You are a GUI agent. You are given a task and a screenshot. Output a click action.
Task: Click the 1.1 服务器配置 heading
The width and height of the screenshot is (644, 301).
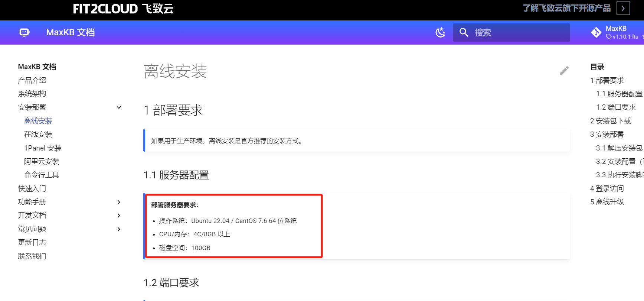[x=176, y=175]
